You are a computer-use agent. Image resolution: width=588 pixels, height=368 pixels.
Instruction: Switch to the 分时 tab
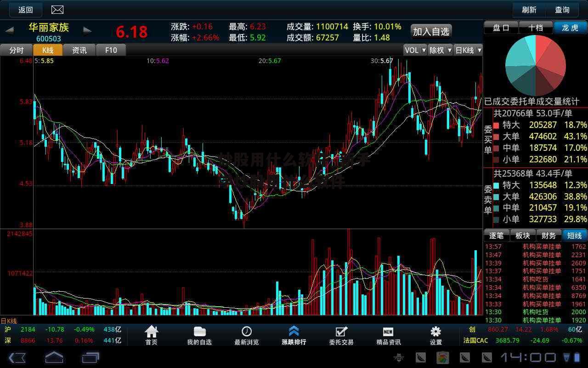pyautogui.click(x=17, y=50)
